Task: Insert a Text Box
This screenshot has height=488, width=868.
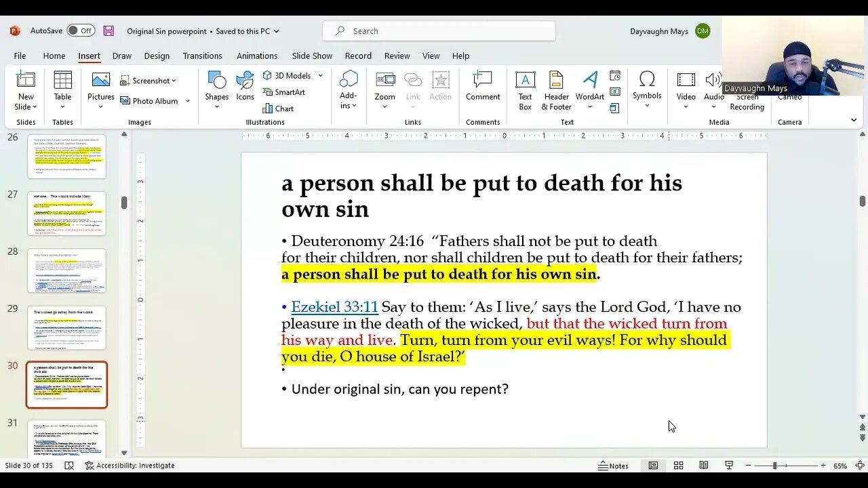Action: click(x=525, y=91)
